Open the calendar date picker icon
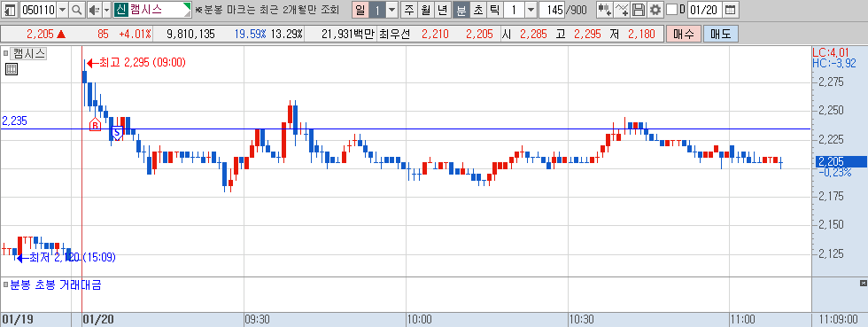Screen dimensions: 868x327 click(731, 10)
